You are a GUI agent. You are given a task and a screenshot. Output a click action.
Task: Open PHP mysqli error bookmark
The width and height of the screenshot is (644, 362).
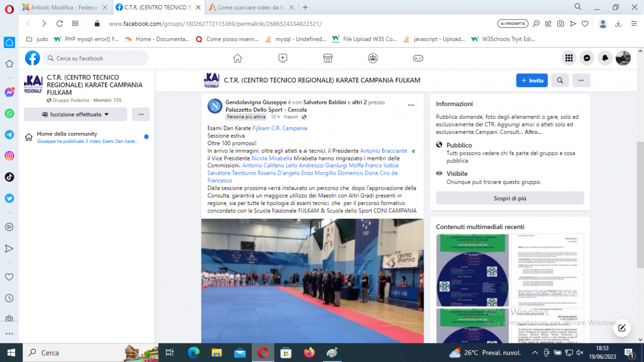pos(86,39)
